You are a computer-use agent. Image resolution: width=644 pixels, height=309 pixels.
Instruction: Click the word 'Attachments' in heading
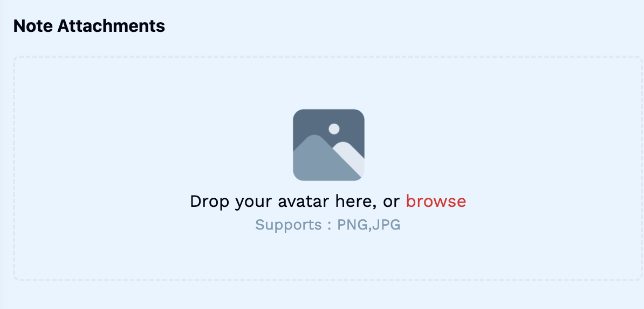click(111, 26)
